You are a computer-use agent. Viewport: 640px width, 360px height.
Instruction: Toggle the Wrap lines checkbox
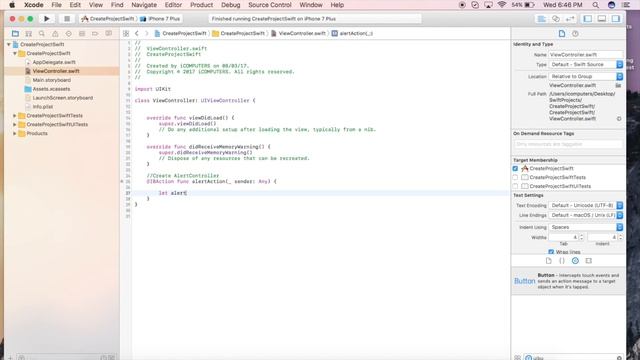551,252
